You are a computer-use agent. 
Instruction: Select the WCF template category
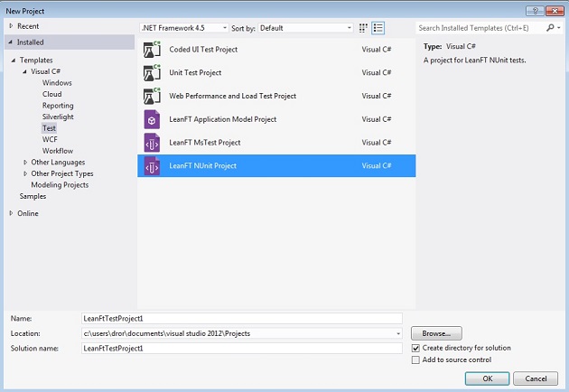[x=50, y=140]
